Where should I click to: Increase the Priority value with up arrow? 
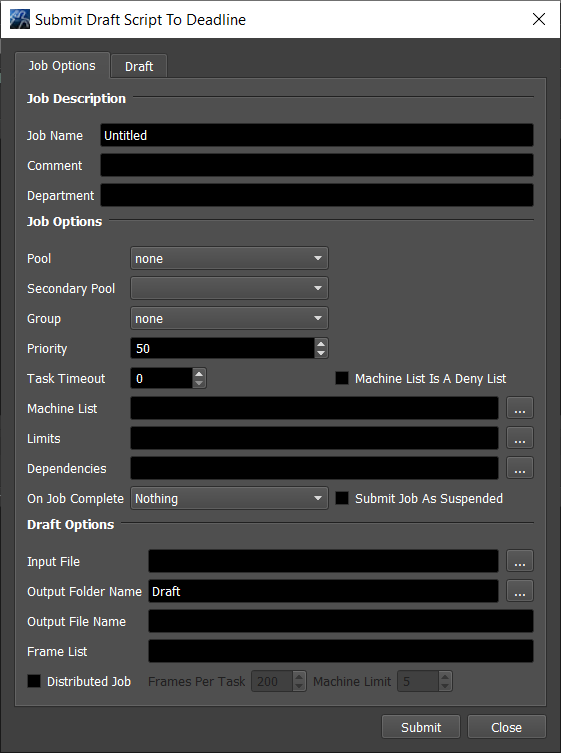click(321, 343)
